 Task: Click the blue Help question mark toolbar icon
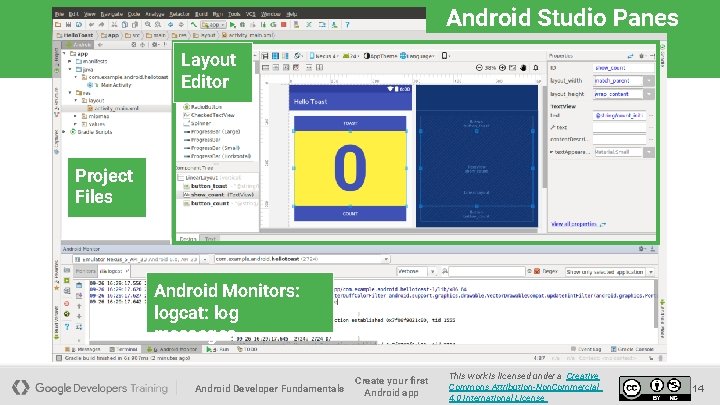tap(347, 25)
